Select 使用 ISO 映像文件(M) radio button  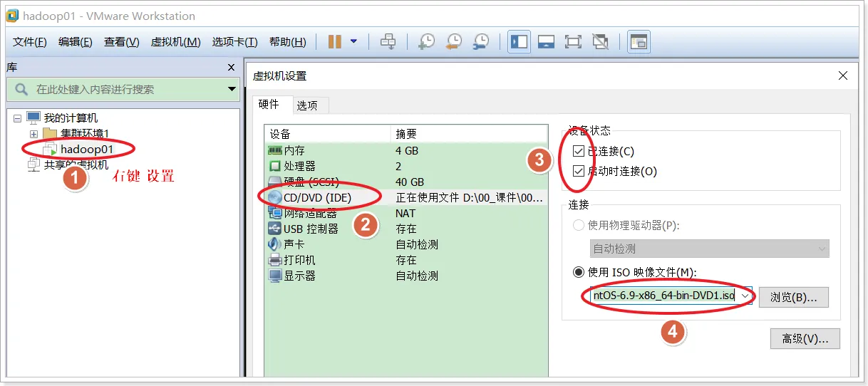579,272
